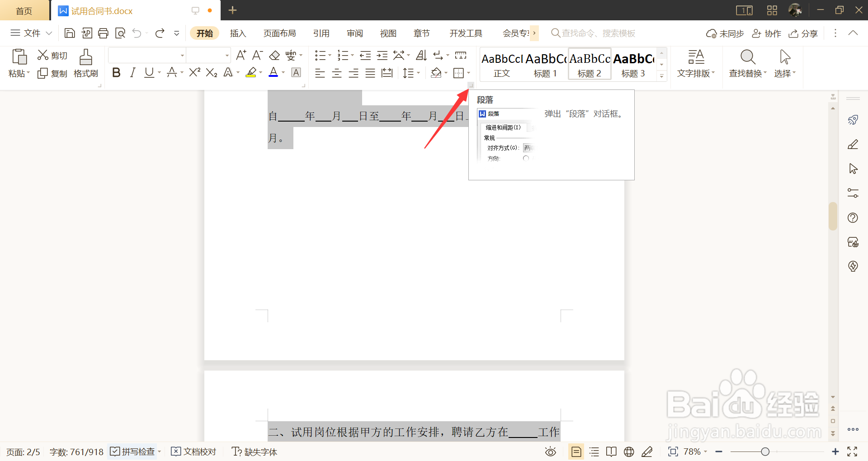Screen dimensions: 868x461
Task: Switch to the 审阅 tab
Action: pos(355,33)
